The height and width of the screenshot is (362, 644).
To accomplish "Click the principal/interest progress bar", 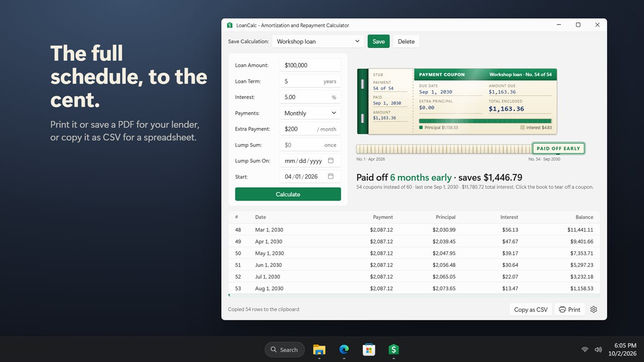I will pyautogui.click(x=485, y=121).
